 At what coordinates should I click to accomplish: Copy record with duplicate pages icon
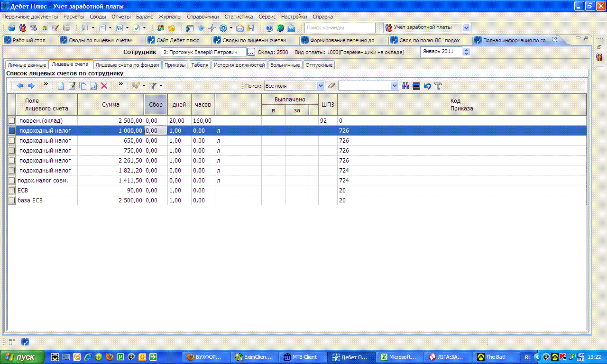[83, 86]
